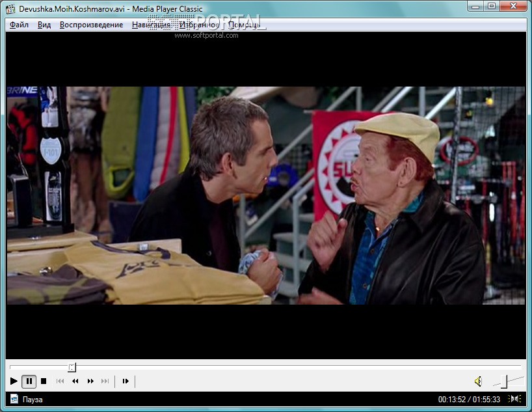Expand the Навигация menu

coord(151,25)
